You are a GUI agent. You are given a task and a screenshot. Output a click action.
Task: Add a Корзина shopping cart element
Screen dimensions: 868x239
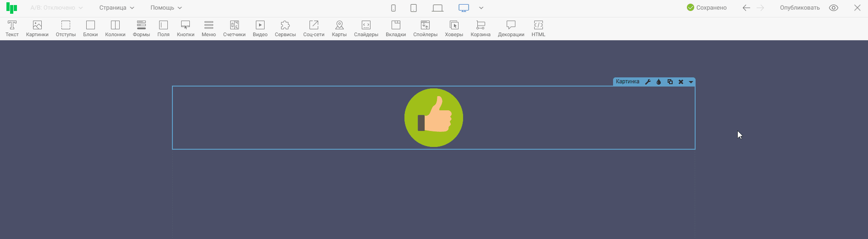(480, 28)
